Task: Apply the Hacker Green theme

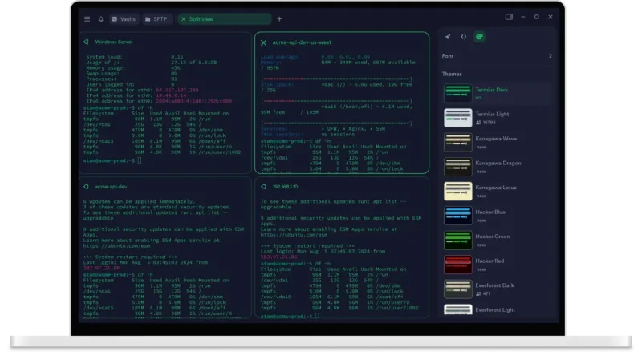Action: pos(497,240)
